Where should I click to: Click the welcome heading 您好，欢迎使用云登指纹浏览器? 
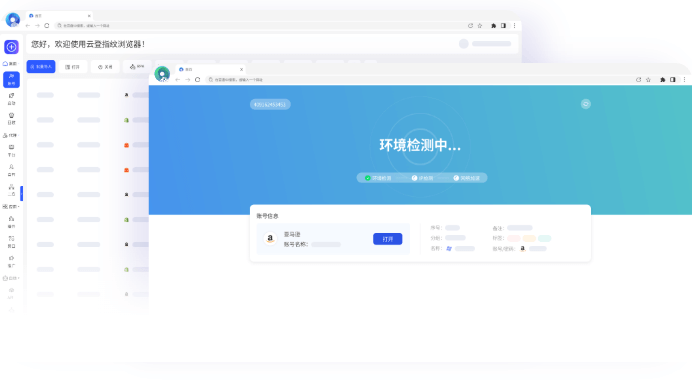pos(88,44)
